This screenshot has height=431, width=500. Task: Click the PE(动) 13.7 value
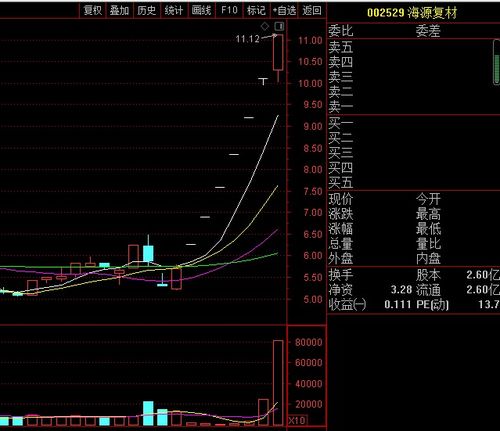coord(489,304)
